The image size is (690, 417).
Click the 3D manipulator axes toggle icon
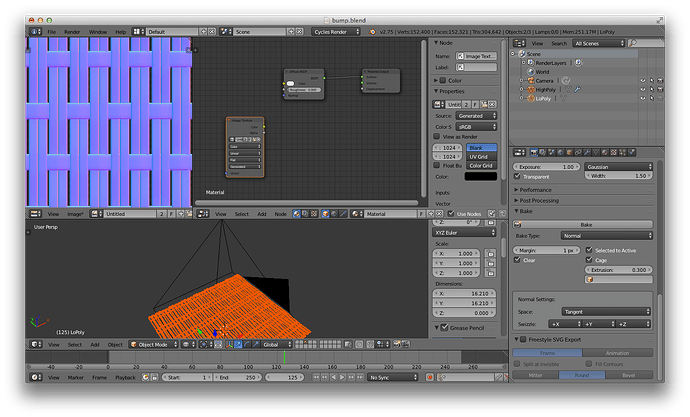tap(229, 344)
